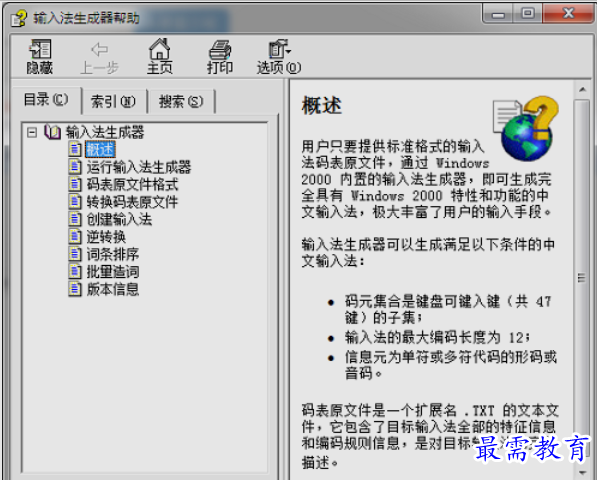597x480 pixels.
Task: Select the 概述 topic
Action: click(100, 149)
